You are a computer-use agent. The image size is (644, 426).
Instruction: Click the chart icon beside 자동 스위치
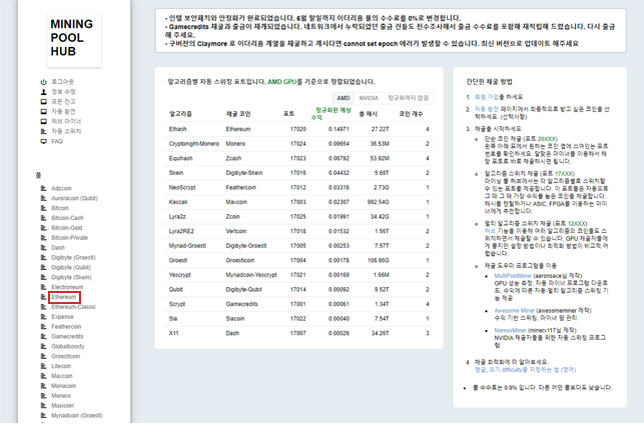point(44,131)
